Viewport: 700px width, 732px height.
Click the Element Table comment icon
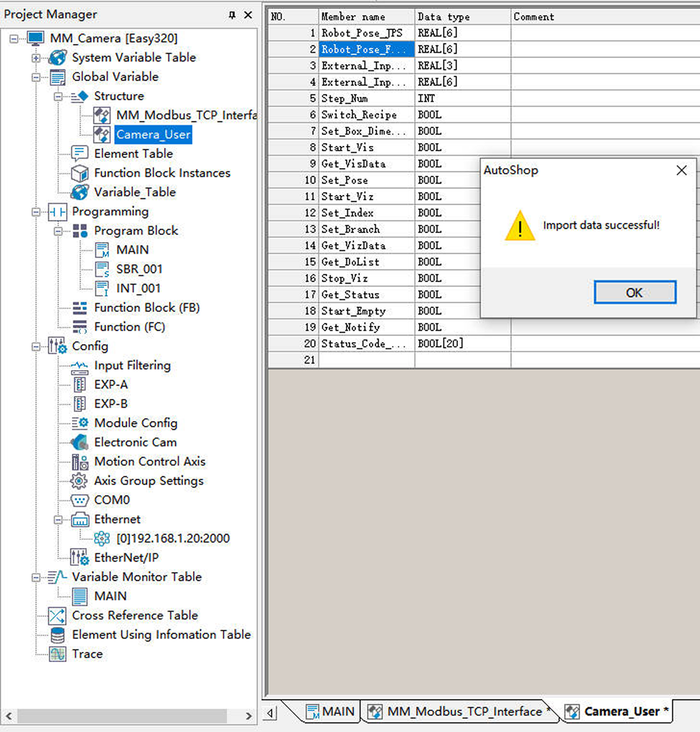click(80, 154)
